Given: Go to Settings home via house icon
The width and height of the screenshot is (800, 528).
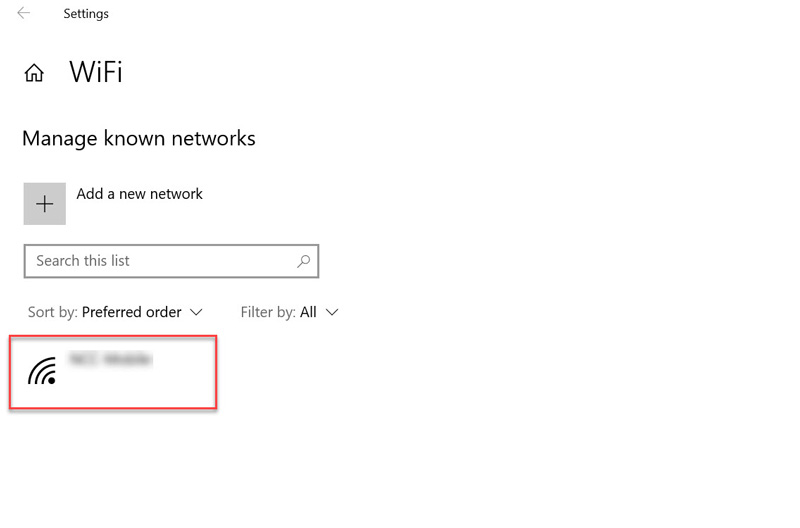Looking at the screenshot, I should tap(34, 73).
